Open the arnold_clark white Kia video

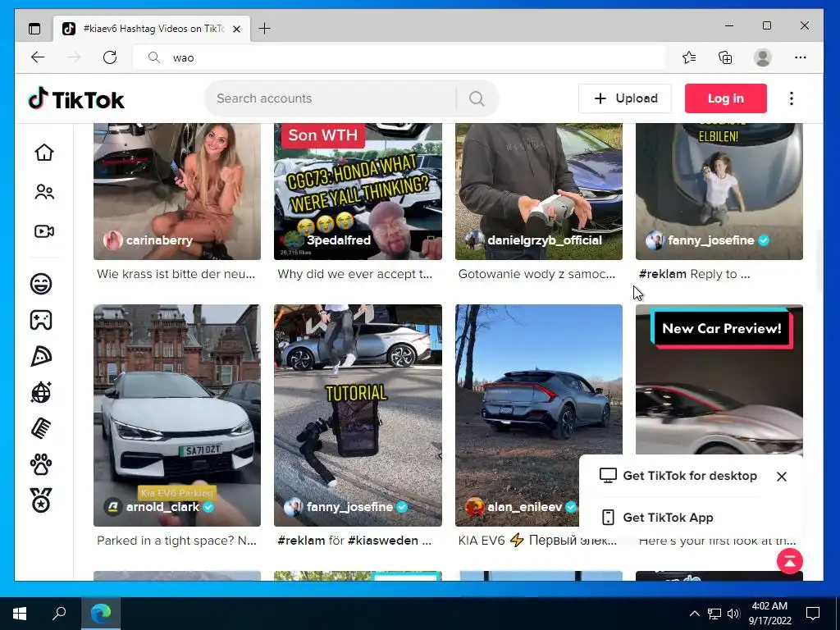click(177, 415)
